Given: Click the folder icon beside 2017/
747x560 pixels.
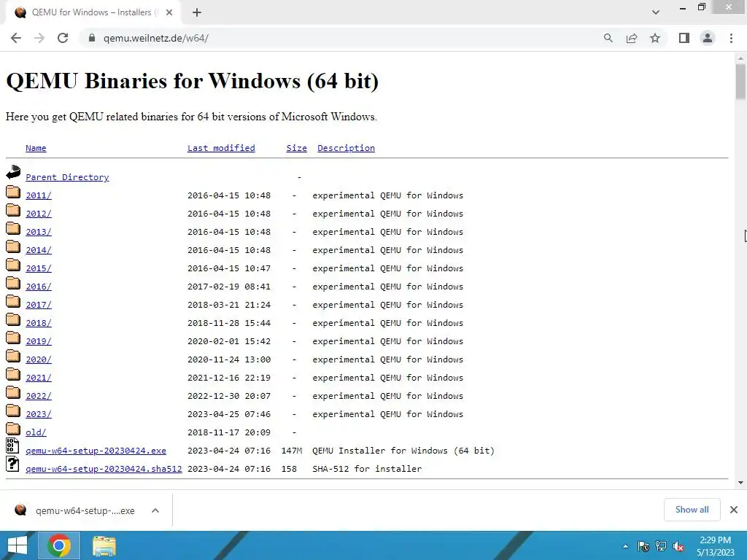Looking at the screenshot, I should [x=13, y=301].
